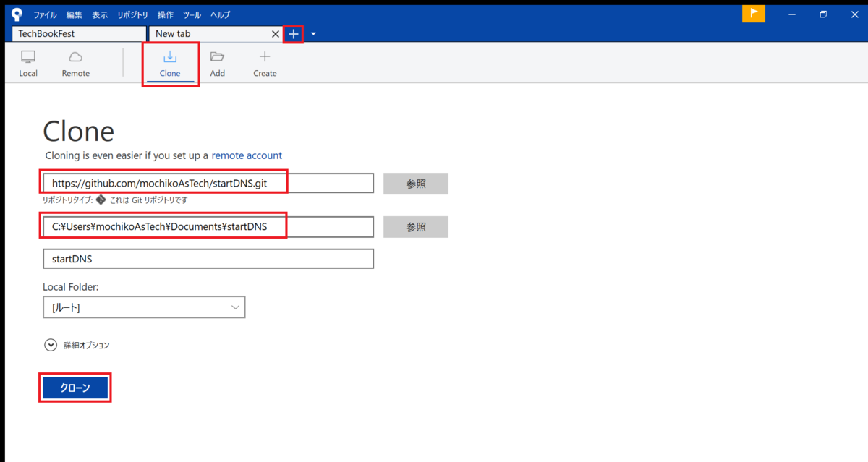The image size is (868, 462).
Task: Expand 詳細オプション advanced options
Action: [51, 345]
